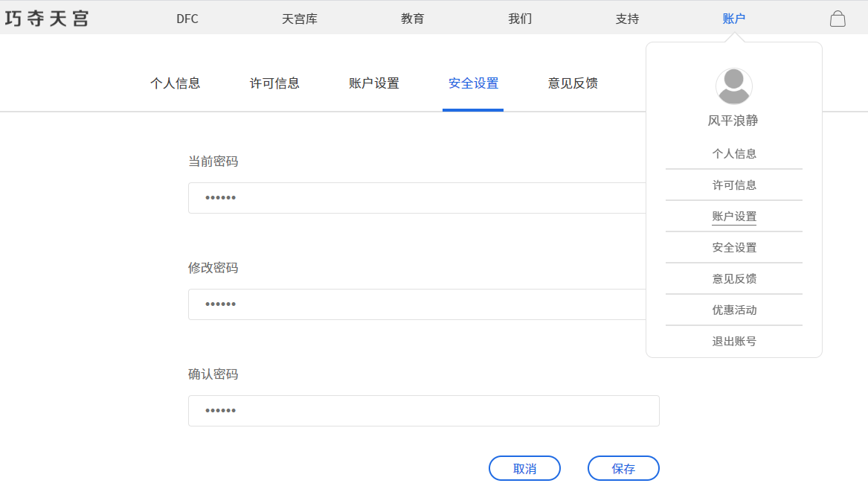The width and height of the screenshot is (868, 489).
Task: Click the 当前密码 input field
Action: click(x=417, y=198)
